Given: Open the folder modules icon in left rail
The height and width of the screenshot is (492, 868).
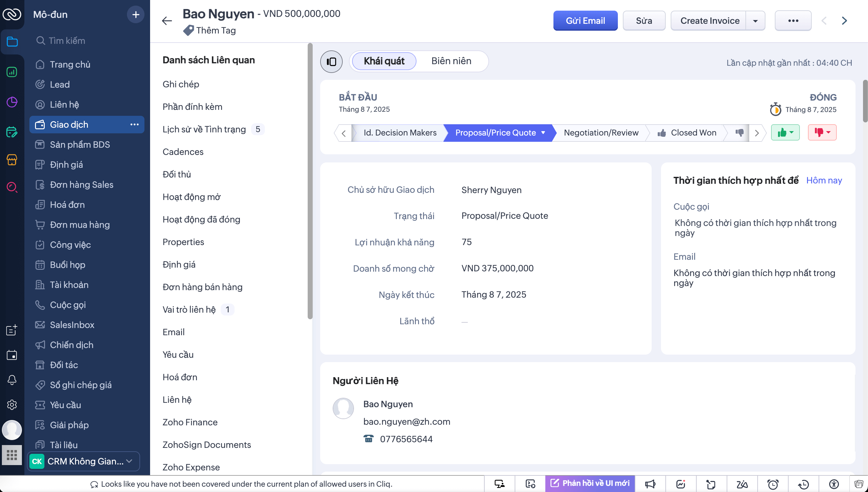Looking at the screenshot, I should pyautogui.click(x=12, y=42).
